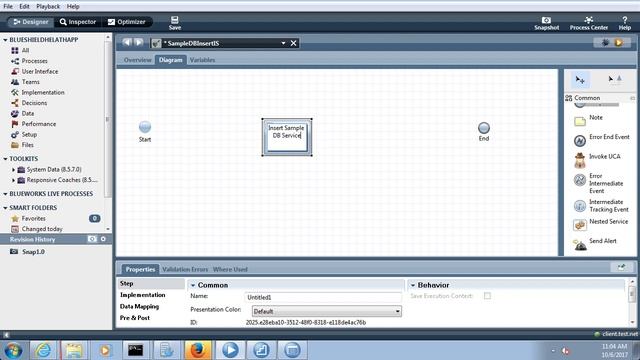Switch to Optimizer view
Viewport: 640px width, 360px height.
(127, 22)
